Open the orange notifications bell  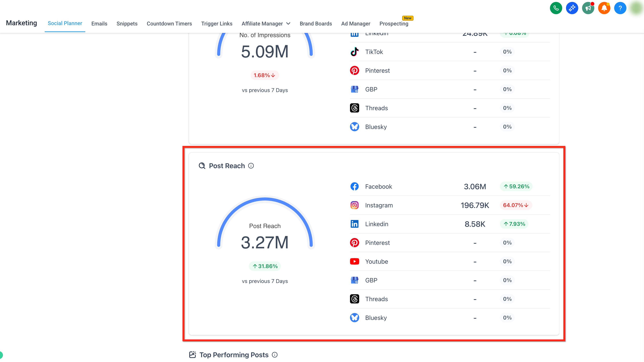click(604, 8)
